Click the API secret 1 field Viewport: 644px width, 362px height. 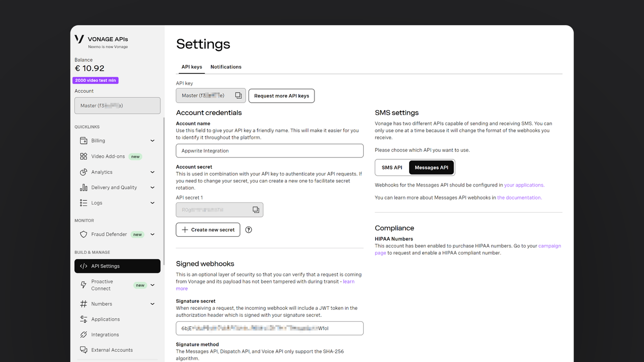coord(219,210)
